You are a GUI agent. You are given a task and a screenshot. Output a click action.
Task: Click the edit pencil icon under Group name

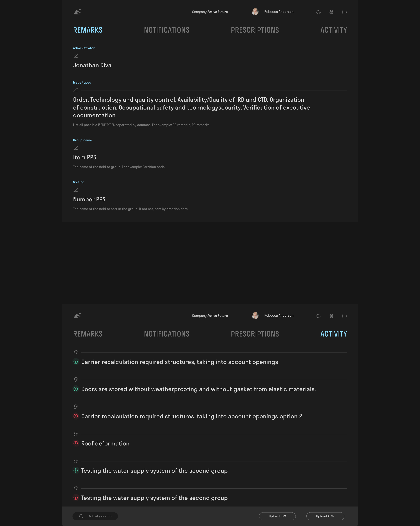pyautogui.click(x=76, y=148)
